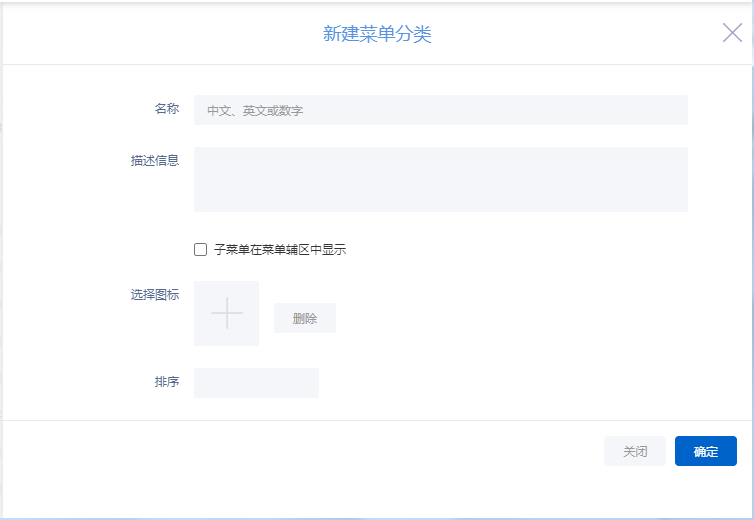Screen dimensions: 754x520
Task: Click the 排序 label
Action: click(x=167, y=382)
